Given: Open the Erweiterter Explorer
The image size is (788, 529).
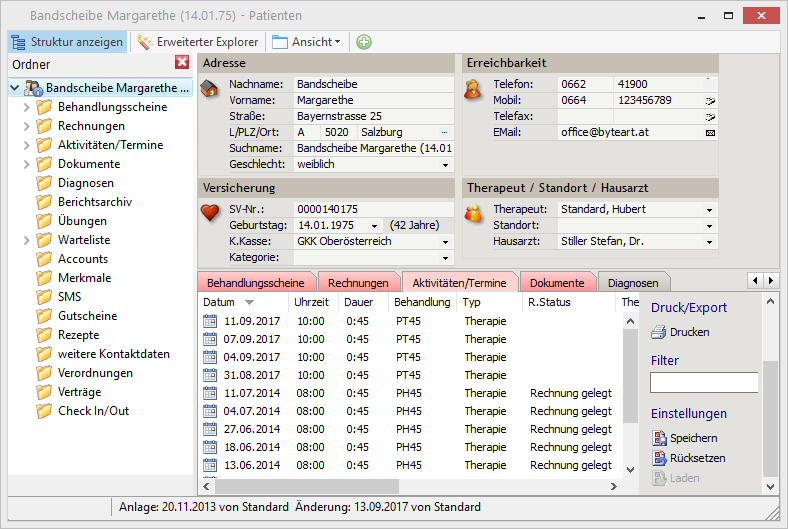Looking at the screenshot, I should pyautogui.click(x=198, y=42).
